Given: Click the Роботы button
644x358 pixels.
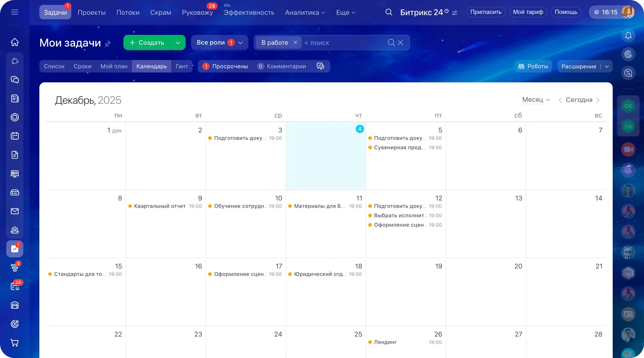Looking at the screenshot, I should [533, 66].
